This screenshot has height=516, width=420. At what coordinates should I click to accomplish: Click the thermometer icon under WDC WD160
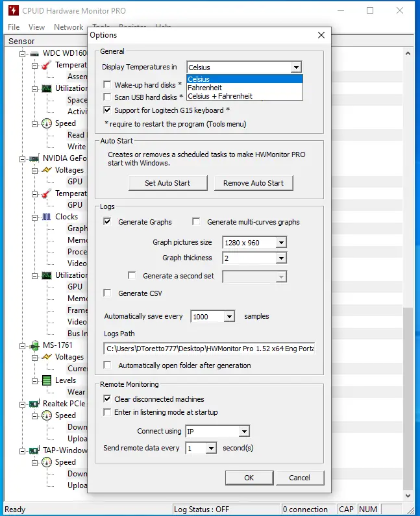[46, 65]
